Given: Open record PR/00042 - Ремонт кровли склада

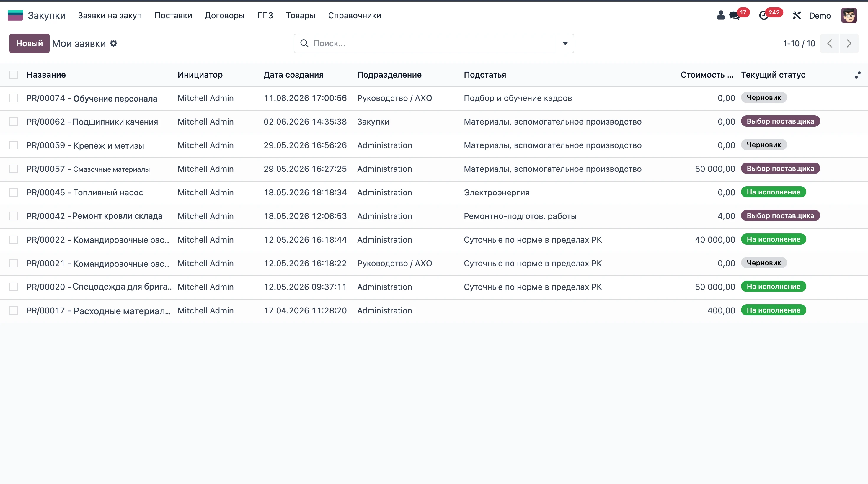Looking at the screenshot, I should 94,216.
